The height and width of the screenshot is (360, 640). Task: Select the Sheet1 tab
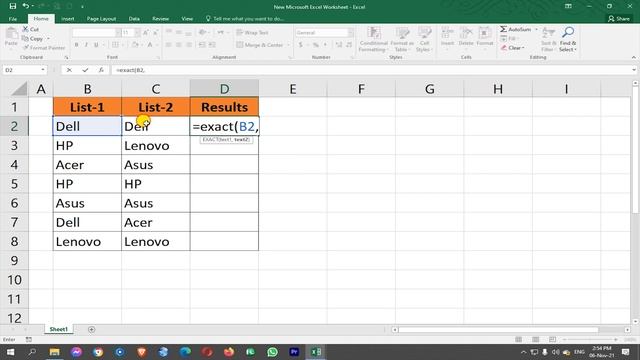tap(59, 329)
